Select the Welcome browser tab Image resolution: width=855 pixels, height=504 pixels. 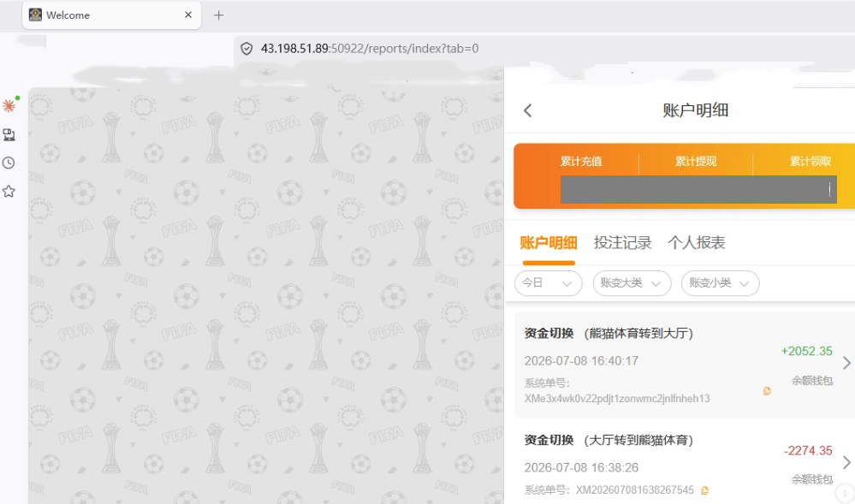[x=112, y=15]
